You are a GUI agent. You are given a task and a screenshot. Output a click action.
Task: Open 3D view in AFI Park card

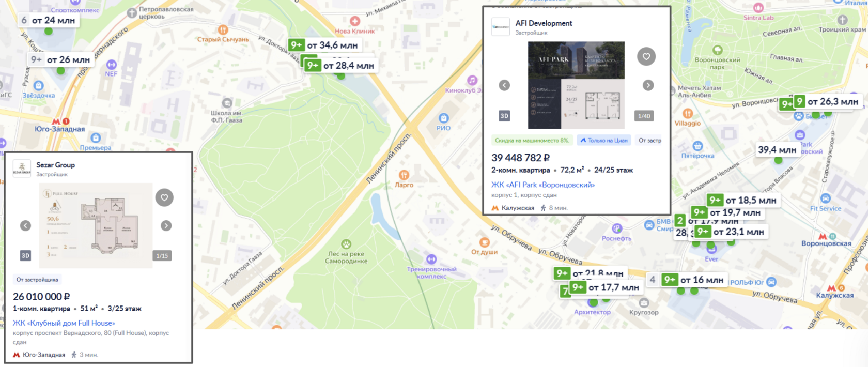pos(504,116)
